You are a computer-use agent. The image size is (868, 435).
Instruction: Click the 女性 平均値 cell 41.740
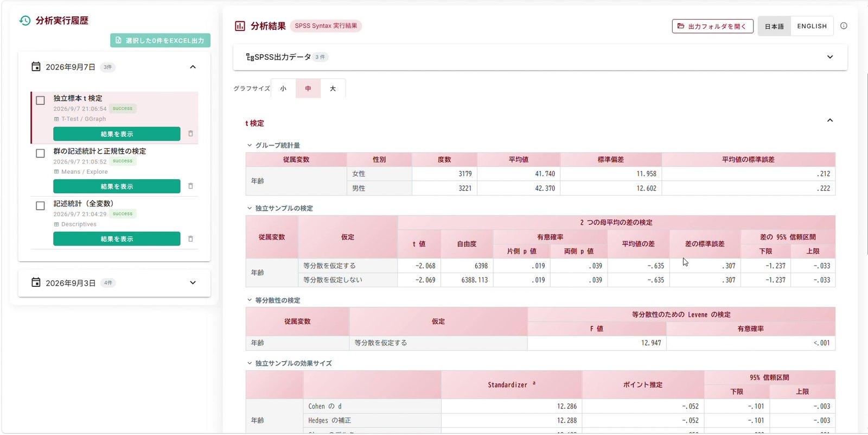[519, 174]
